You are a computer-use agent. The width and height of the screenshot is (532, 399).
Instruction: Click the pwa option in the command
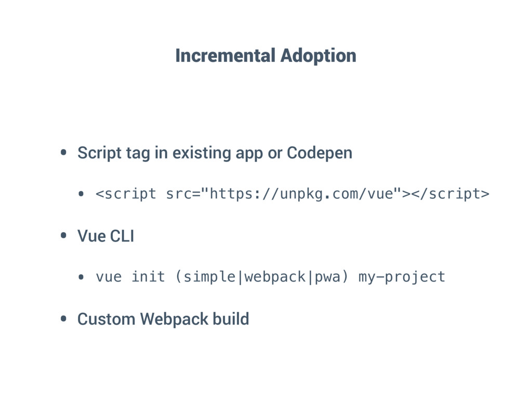(327, 277)
